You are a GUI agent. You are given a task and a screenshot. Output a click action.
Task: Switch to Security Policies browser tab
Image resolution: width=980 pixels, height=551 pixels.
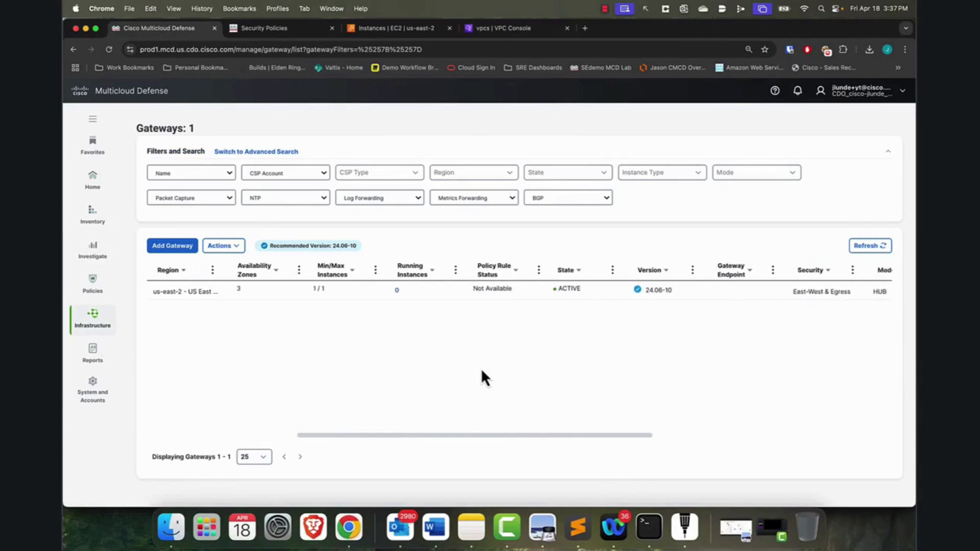click(281, 28)
